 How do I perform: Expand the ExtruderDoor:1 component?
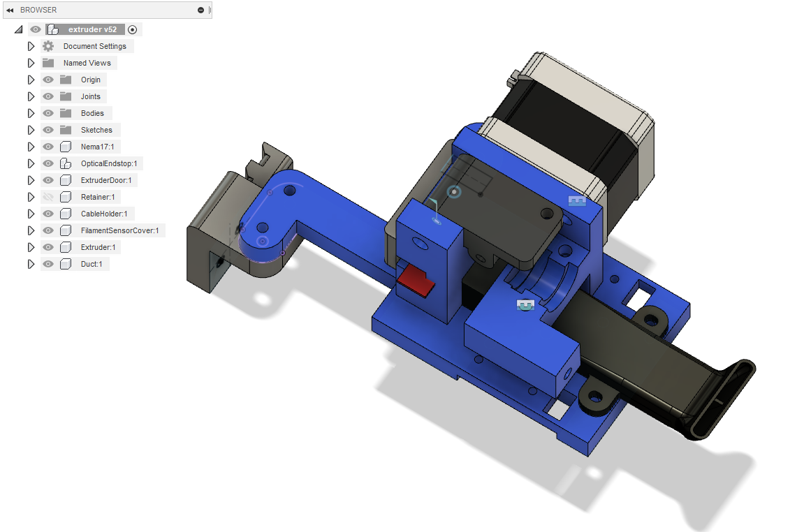pyautogui.click(x=31, y=180)
